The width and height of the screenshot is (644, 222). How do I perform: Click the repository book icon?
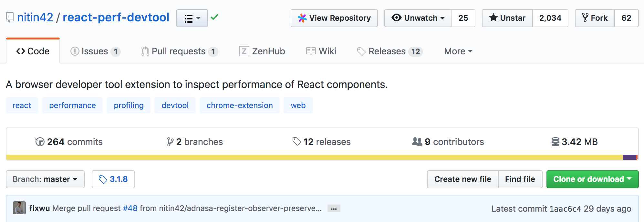[10, 17]
